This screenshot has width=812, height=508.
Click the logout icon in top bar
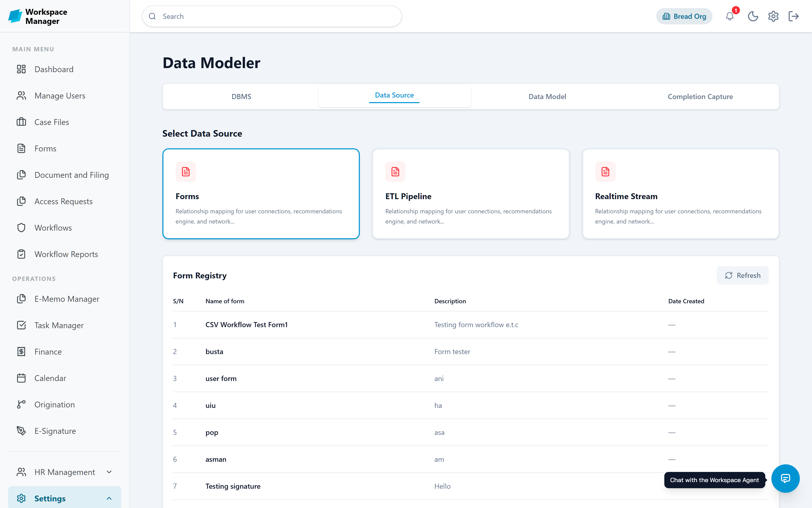click(x=793, y=16)
